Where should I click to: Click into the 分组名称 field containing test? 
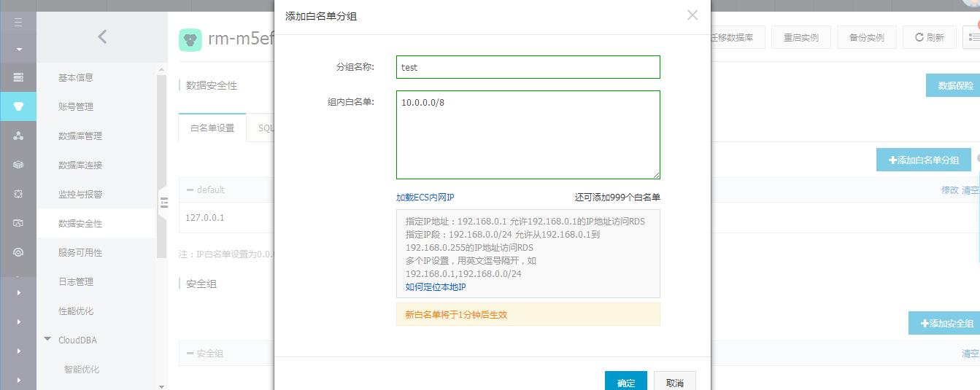pos(528,67)
